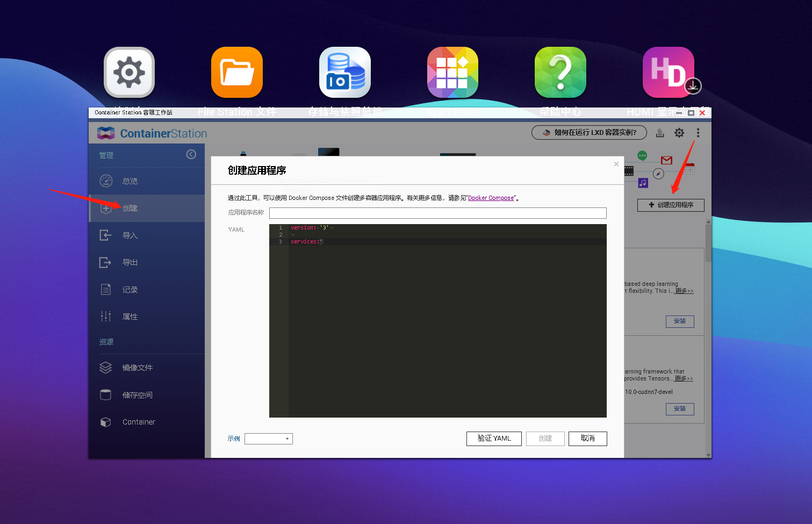Screen dimensions: 812x524
Task: Click inside the YAML code editor
Action: tap(447, 322)
